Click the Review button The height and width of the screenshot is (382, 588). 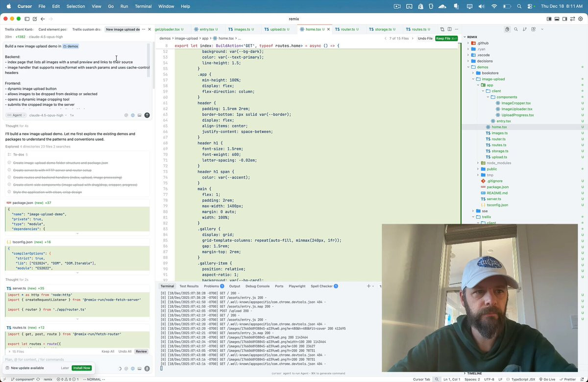[141, 352]
